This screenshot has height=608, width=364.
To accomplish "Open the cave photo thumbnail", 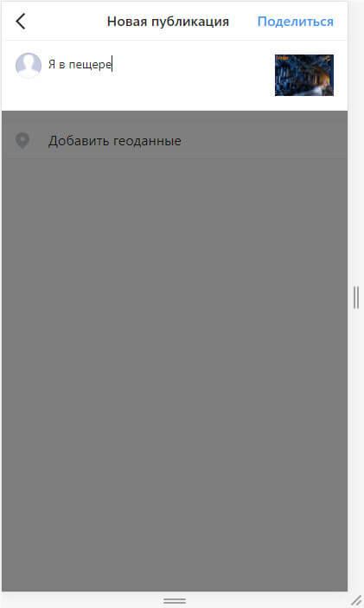I will pos(304,75).
